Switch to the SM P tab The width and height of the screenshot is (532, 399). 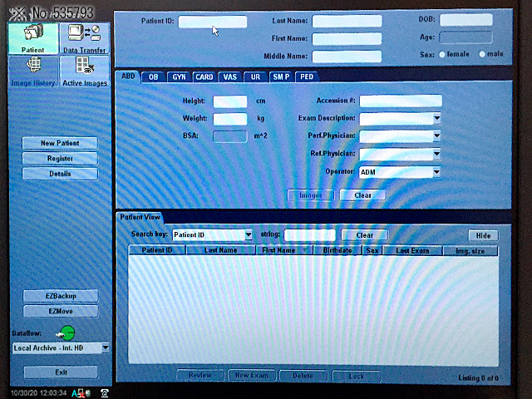281,77
